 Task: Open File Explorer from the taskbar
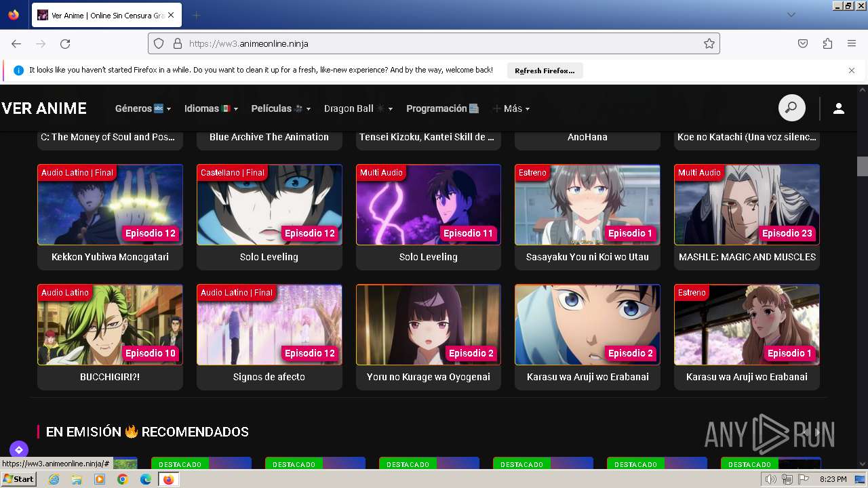(77, 479)
